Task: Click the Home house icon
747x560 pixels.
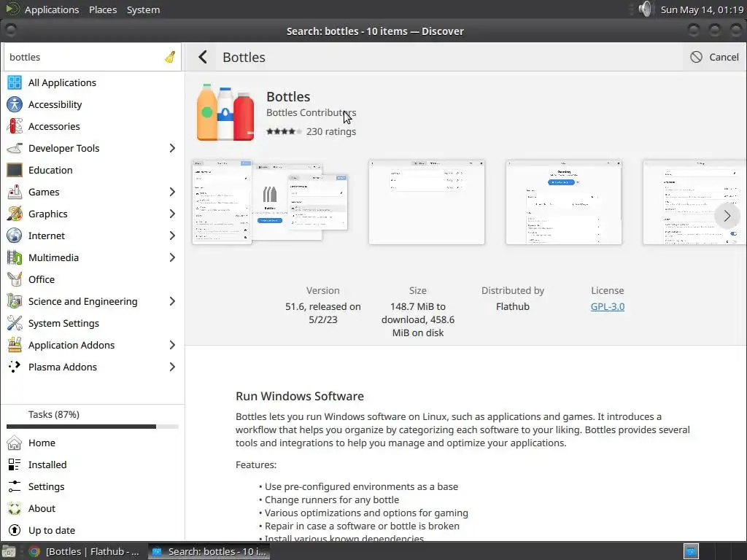Action: tap(15, 443)
